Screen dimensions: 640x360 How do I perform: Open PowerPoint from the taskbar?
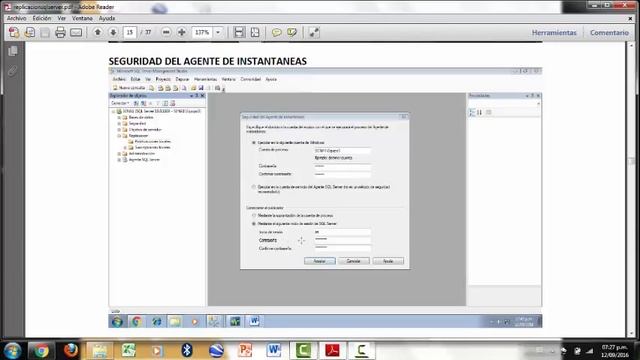click(245, 351)
